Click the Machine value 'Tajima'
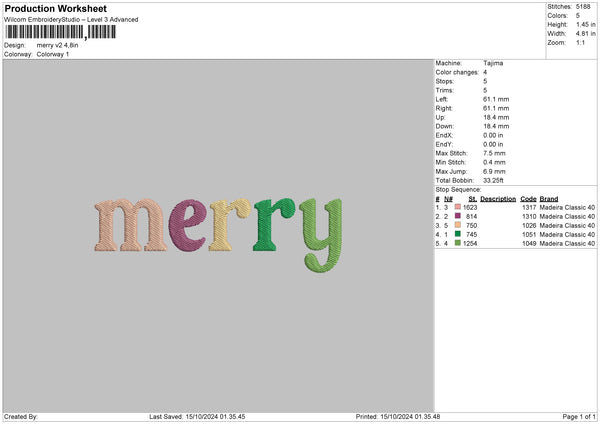The width and height of the screenshot is (600, 424). click(493, 63)
